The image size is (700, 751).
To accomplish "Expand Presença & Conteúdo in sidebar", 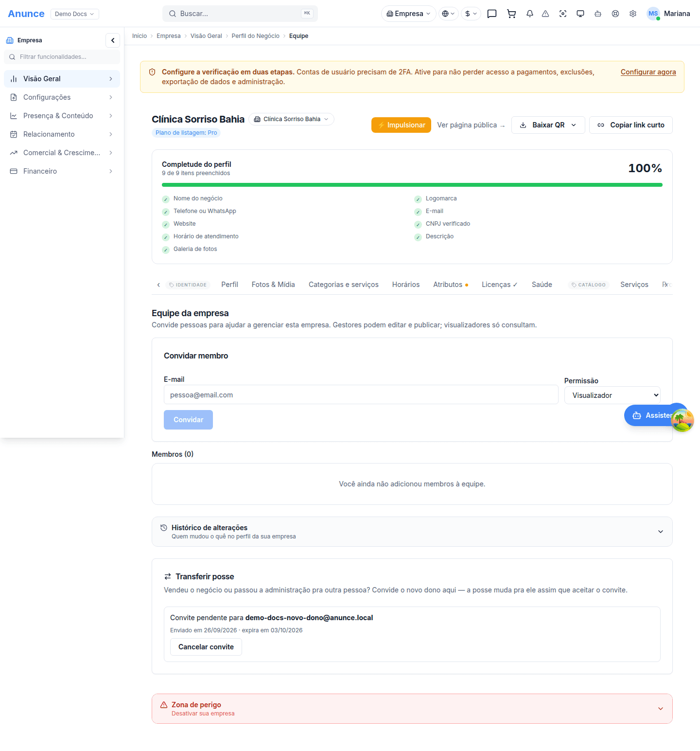I will (x=62, y=116).
